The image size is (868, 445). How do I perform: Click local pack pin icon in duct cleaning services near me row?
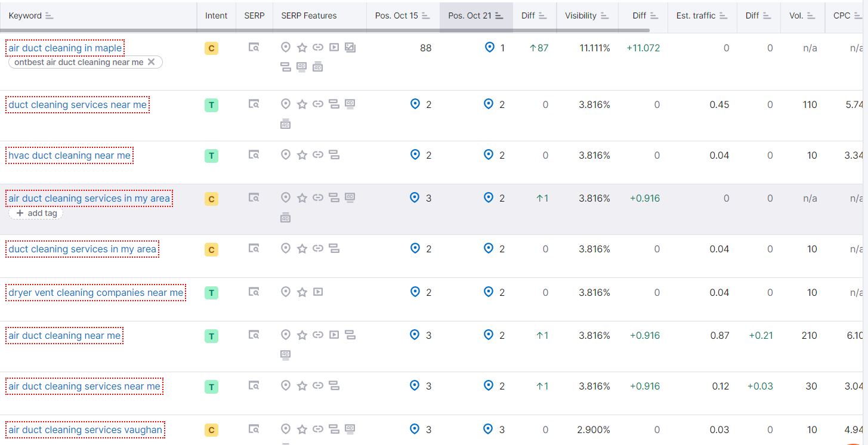(x=286, y=104)
